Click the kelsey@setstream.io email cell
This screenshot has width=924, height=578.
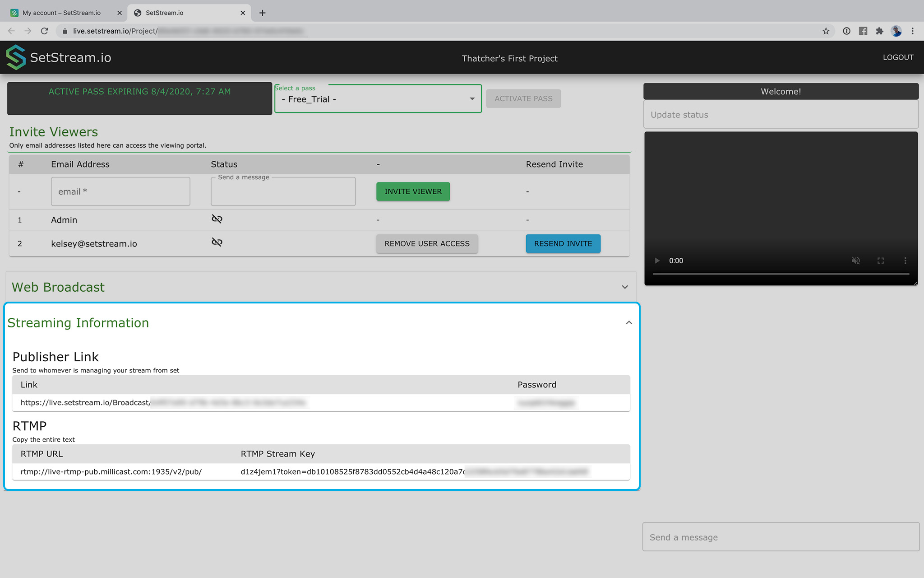tap(94, 243)
